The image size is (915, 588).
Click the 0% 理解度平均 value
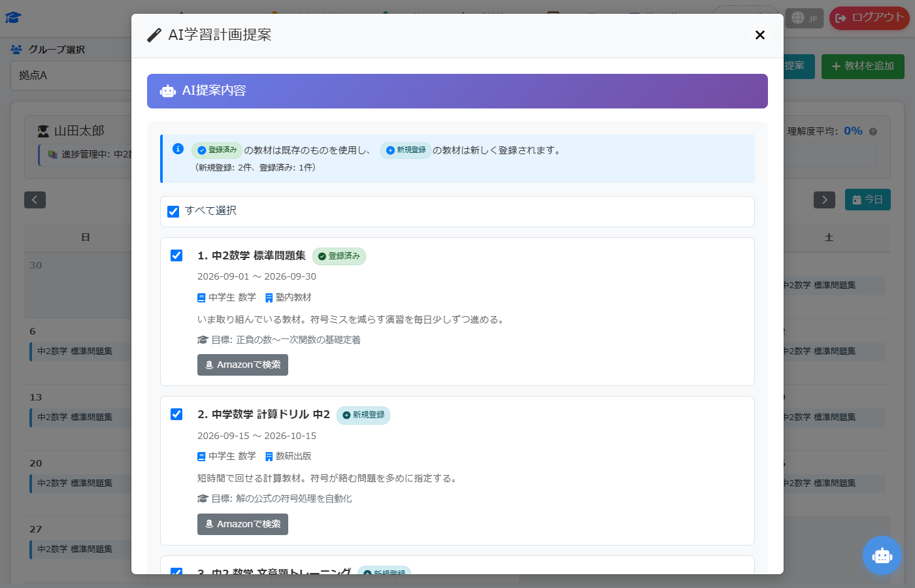point(853,131)
